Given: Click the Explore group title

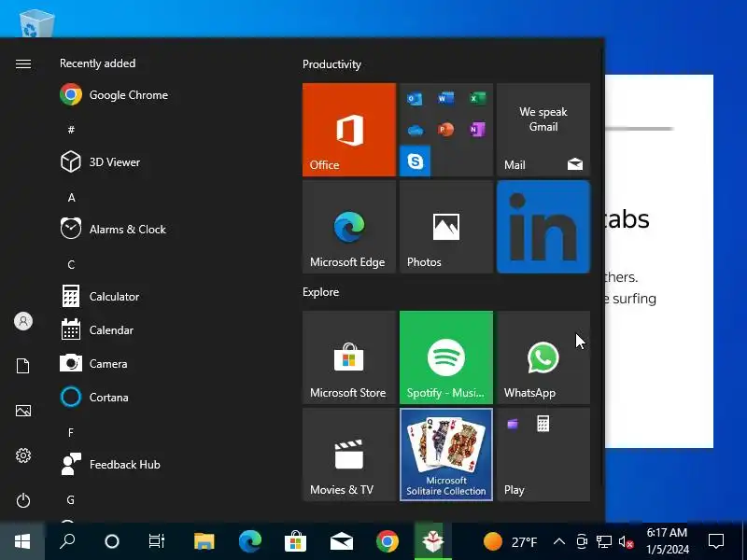Looking at the screenshot, I should click(x=320, y=292).
